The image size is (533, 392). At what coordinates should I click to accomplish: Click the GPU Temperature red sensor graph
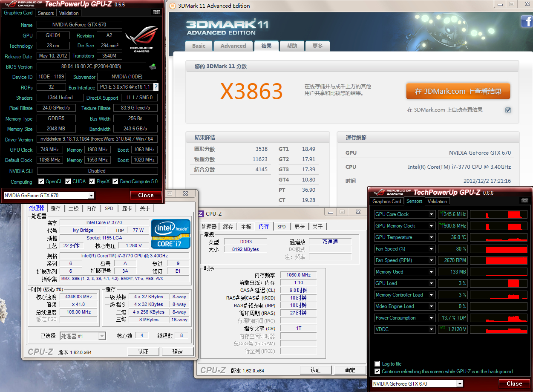pos(499,237)
